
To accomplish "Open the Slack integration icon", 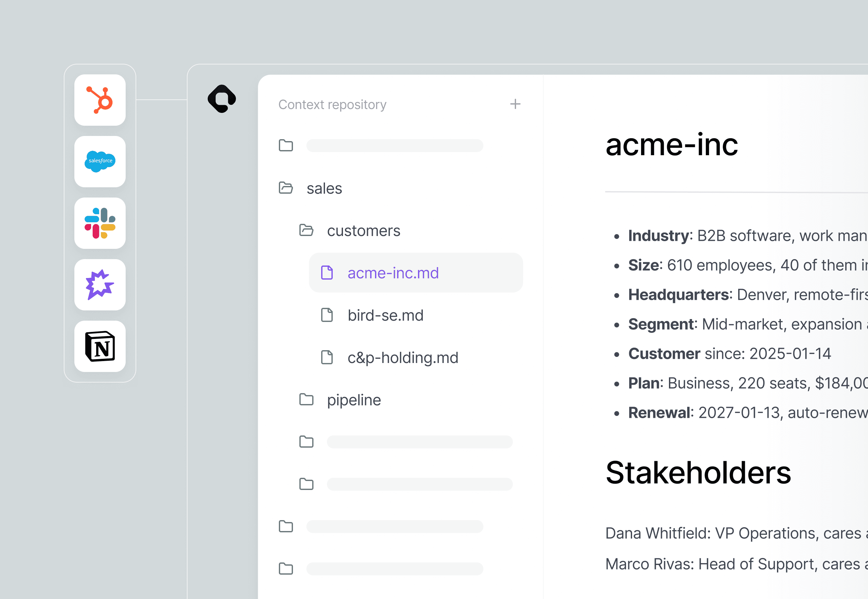I will point(100,223).
